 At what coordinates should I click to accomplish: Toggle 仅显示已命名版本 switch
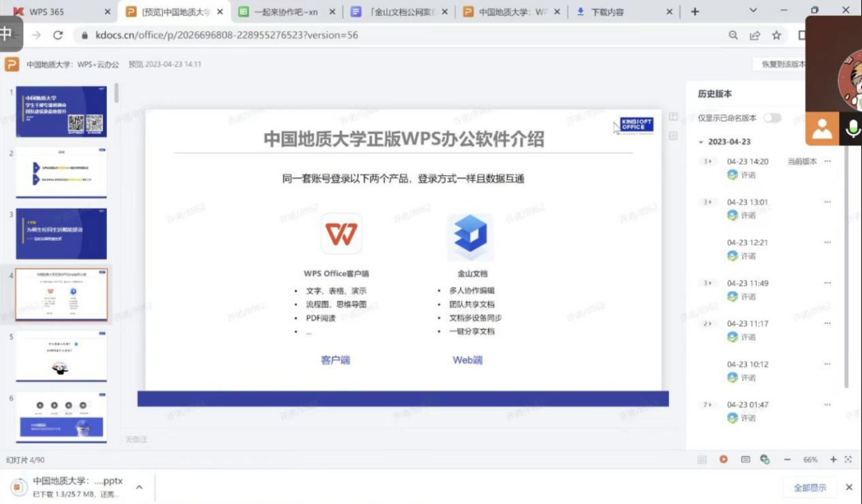click(x=771, y=118)
